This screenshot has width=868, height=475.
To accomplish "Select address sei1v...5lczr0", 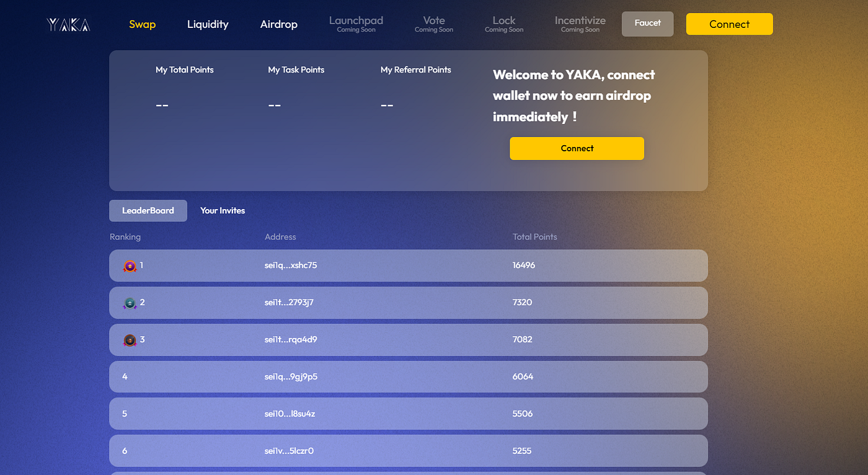I will [x=289, y=451].
